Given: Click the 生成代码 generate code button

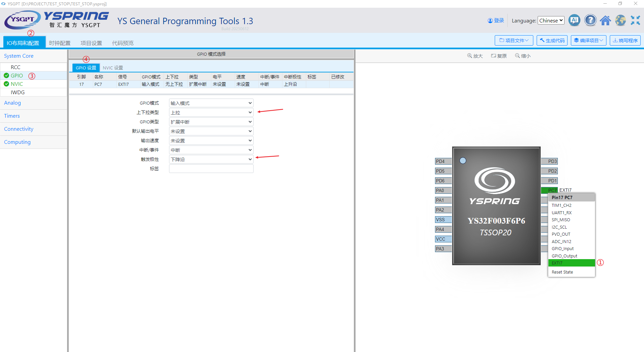Looking at the screenshot, I should pos(552,40).
